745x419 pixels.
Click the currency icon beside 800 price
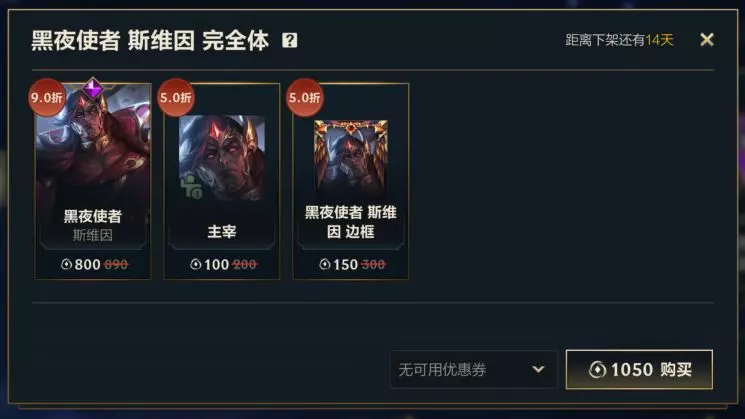(x=67, y=264)
